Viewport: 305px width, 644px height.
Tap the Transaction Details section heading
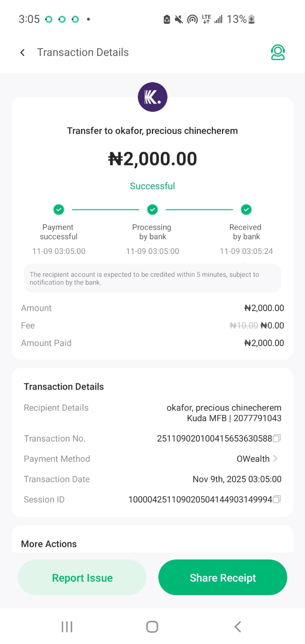pos(64,387)
